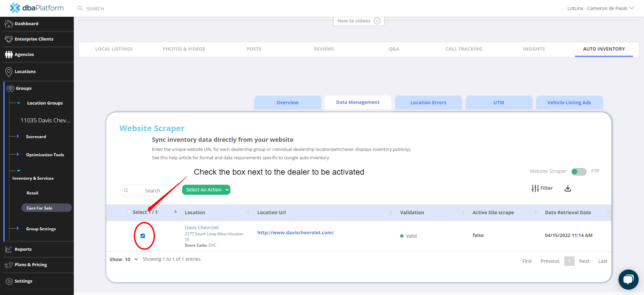Open the Location Errors sub-tab
Image resolution: width=644 pixels, height=295 pixels.
(428, 103)
